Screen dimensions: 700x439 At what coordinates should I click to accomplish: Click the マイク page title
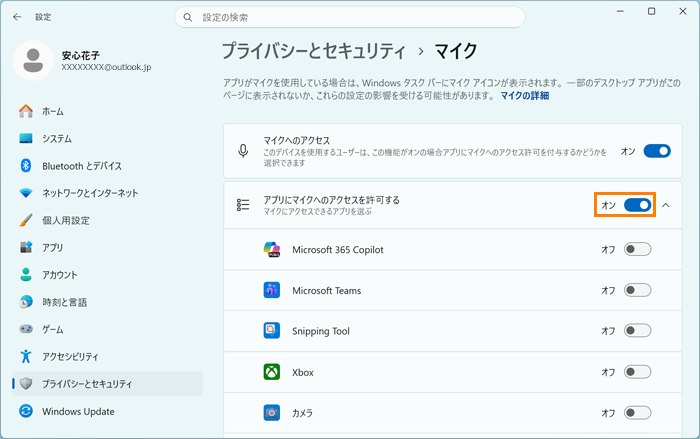pos(456,51)
